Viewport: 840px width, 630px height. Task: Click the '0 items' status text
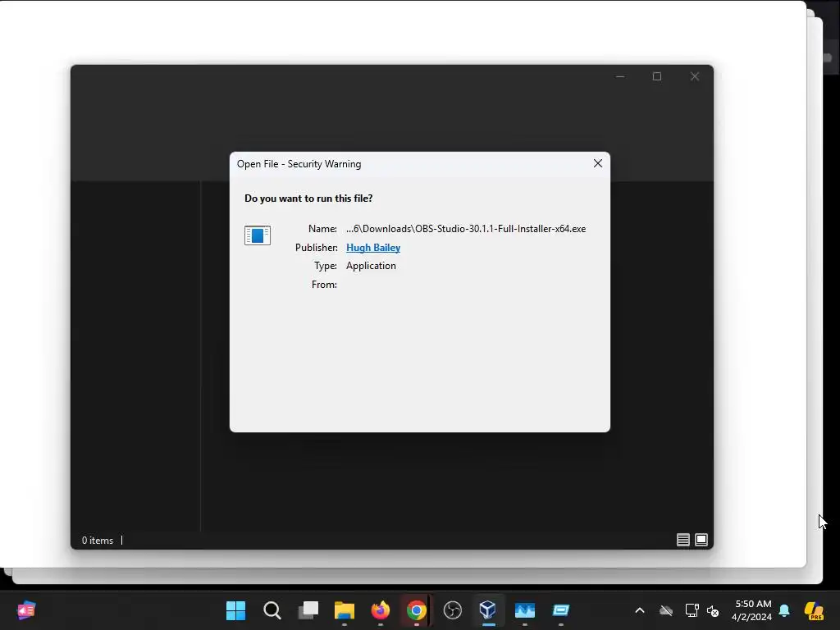coord(98,541)
